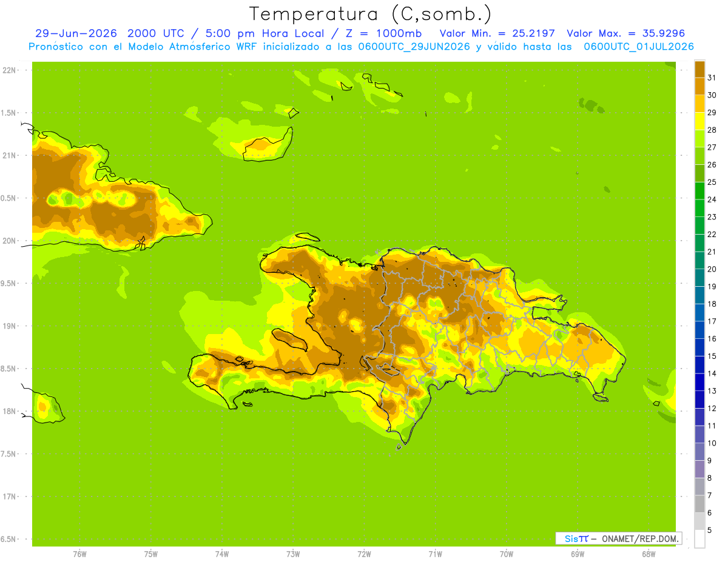Click the '72W' longitude axis label
Image resolution: width=728 pixels, height=562 pixels.
tap(364, 554)
